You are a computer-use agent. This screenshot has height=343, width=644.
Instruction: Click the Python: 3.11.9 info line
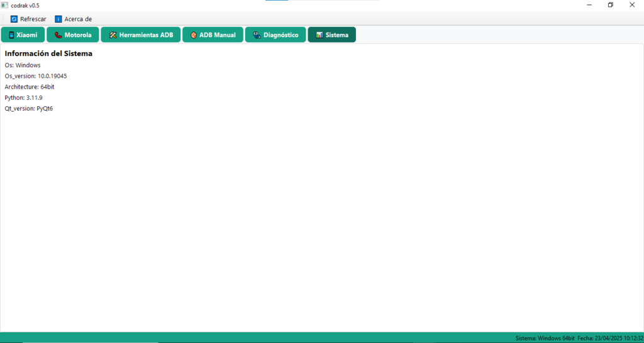click(24, 97)
